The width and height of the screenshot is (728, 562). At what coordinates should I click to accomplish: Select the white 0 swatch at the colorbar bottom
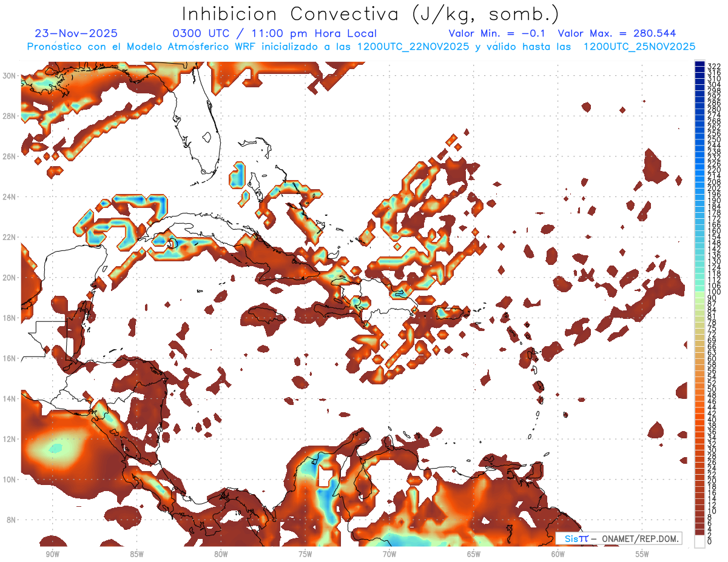[699, 541]
